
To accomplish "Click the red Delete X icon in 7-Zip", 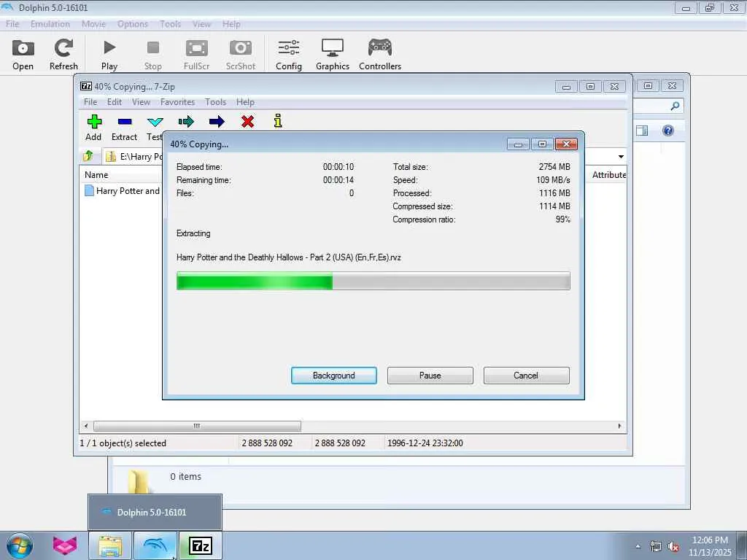I will pos(248,122).
